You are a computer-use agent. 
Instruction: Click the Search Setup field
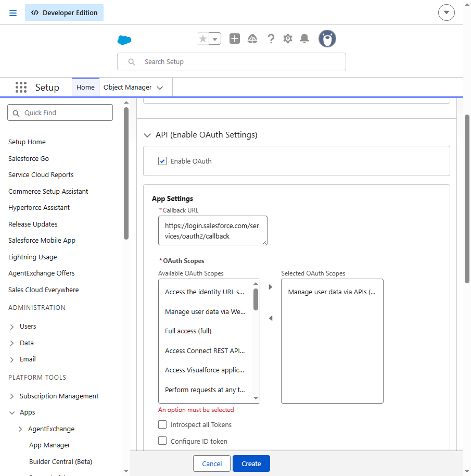coord(232,61)
